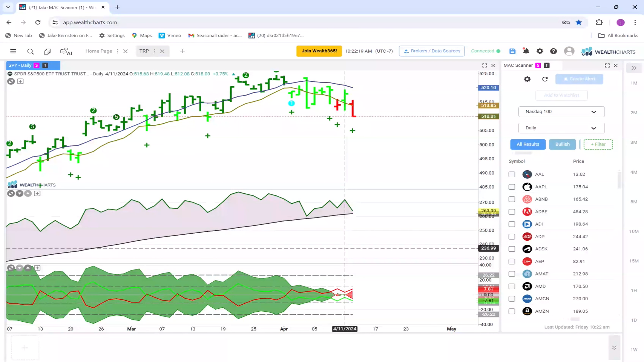This screenshot has height=362, width=644.
Task: Click the T badge in MAC Scanner title
Action: coord(547,65)
